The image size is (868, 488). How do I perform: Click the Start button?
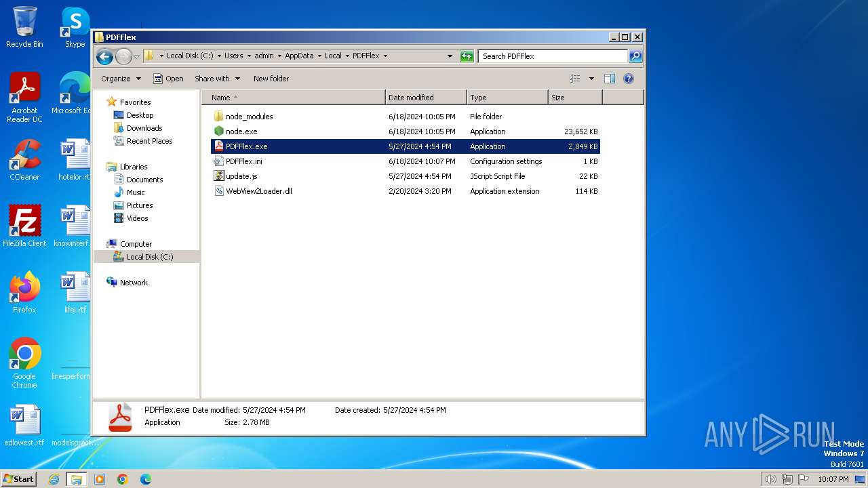point(19,479)
